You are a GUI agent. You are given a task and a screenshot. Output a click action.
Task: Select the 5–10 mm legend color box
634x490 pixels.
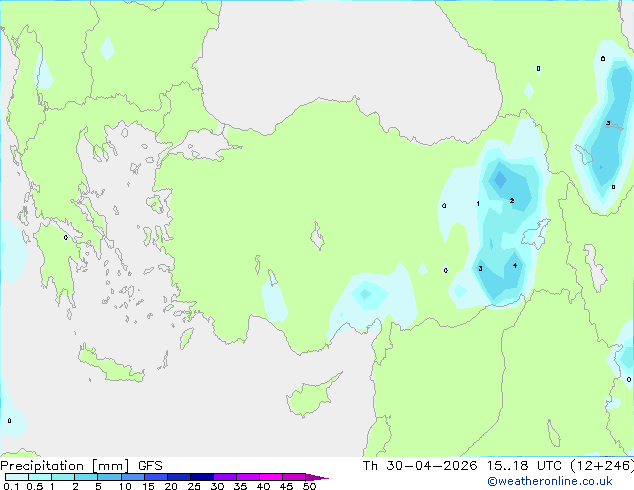(x=110, y=477)
